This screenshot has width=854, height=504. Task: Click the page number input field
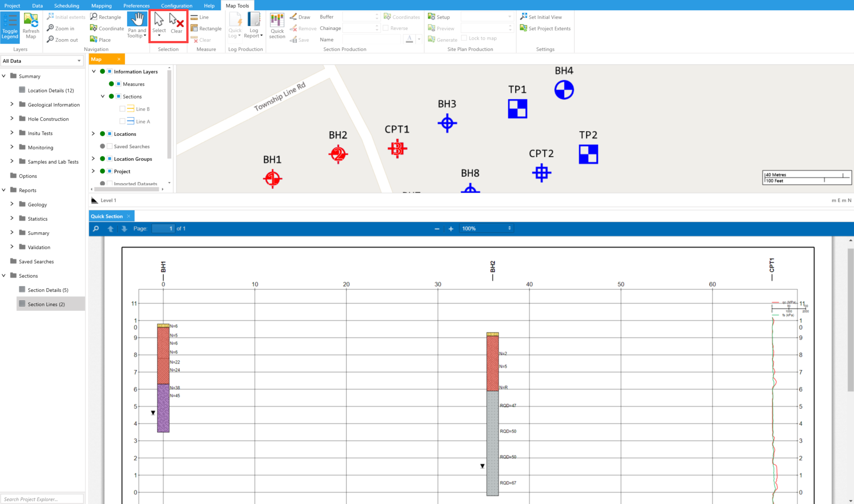point(163,229)
